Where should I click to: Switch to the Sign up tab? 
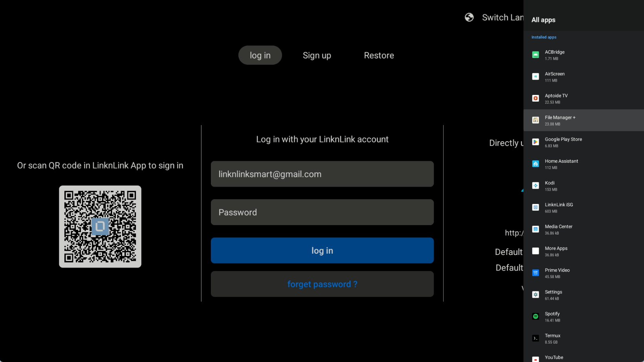click(x=317, y=55)
